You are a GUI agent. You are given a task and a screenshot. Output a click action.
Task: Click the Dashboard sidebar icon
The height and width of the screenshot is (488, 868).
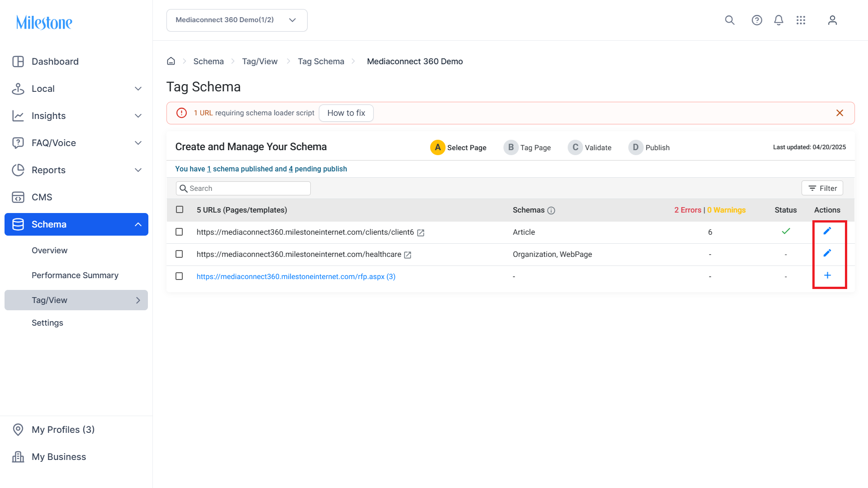[x=18, y=62]
